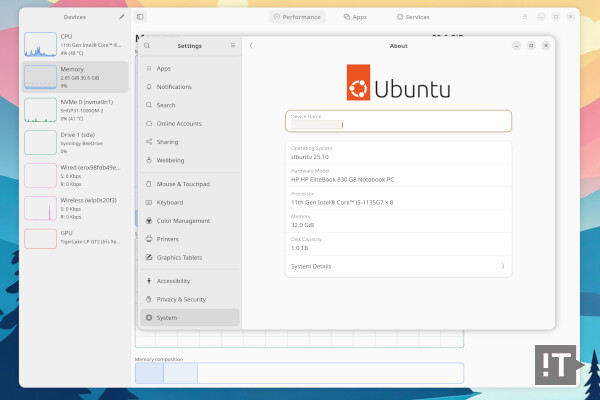Click the edit pencil icon in Devices header
The height and width of the screenshot is (400, 600).
pos(122,17)
